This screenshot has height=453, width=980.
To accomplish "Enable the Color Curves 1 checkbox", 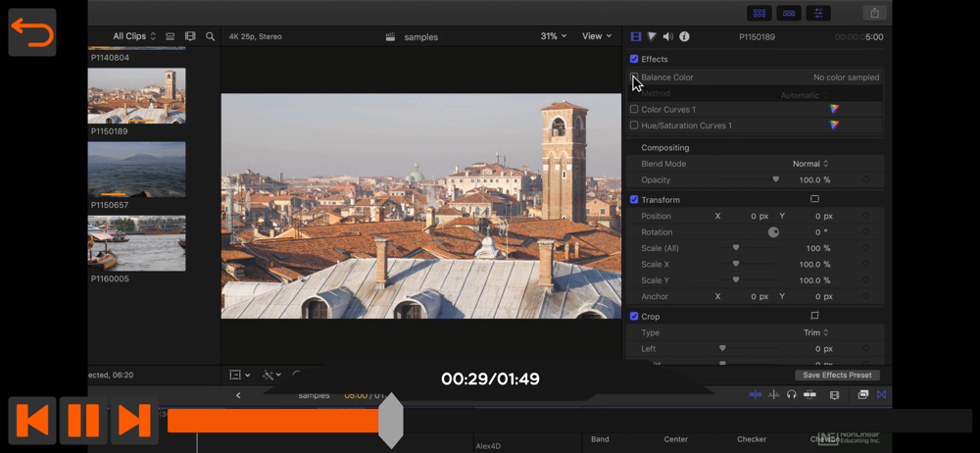I will point(634,109).
